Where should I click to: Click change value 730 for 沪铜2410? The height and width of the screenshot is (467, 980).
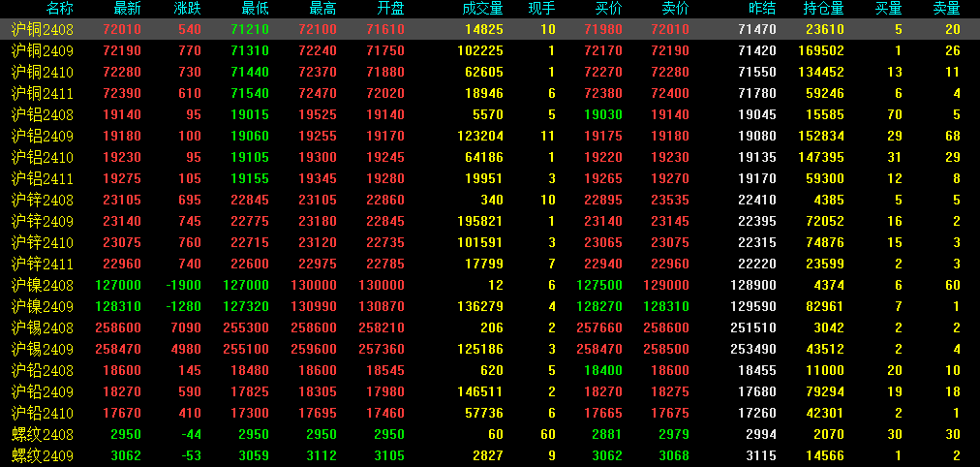[x=189, y=72]
